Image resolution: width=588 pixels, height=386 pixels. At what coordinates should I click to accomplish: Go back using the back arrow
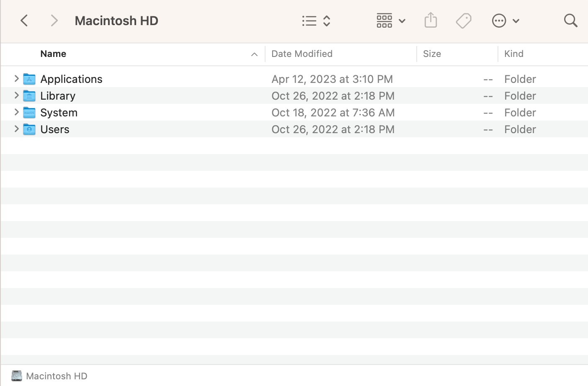[24, 20]
